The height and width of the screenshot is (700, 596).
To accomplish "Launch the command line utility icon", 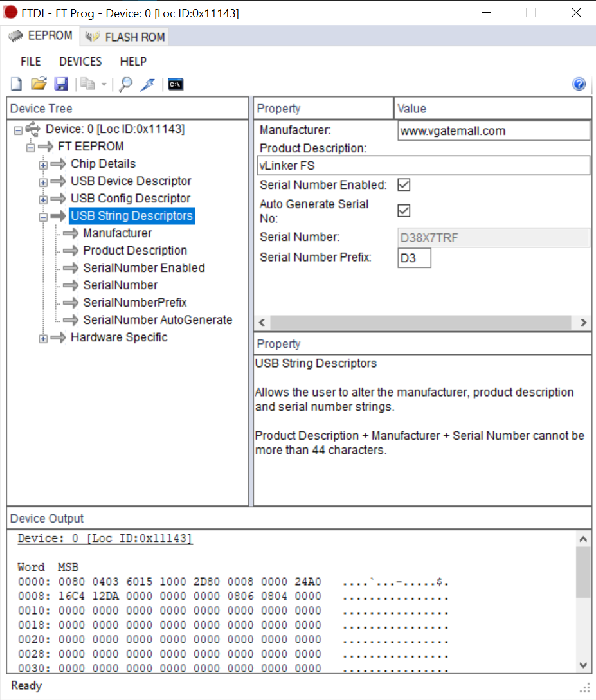I will 174,84.
